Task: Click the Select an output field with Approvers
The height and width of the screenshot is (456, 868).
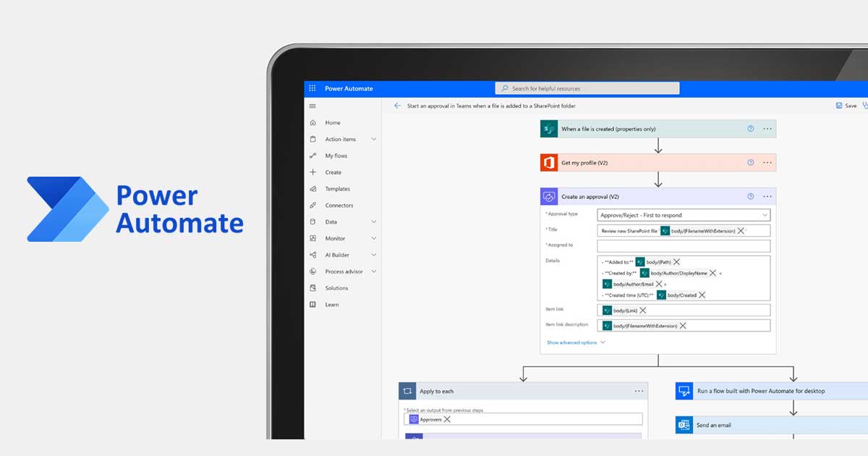Action: click(x=524, y=419)
